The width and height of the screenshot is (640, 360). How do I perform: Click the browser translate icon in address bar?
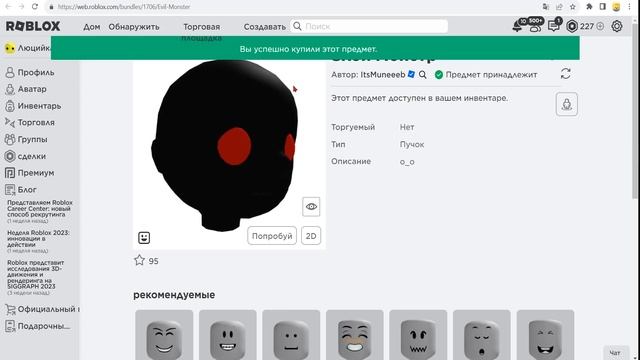(545, 7)
